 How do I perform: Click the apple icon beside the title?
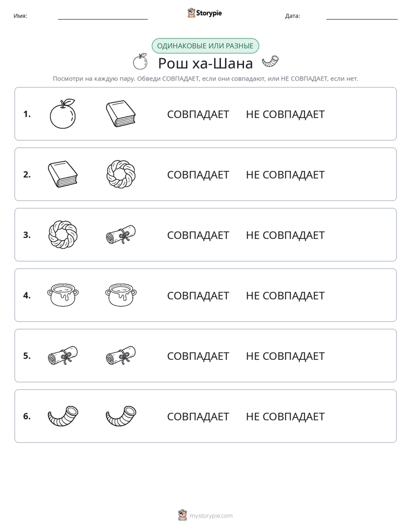click(x=140, y=62)
